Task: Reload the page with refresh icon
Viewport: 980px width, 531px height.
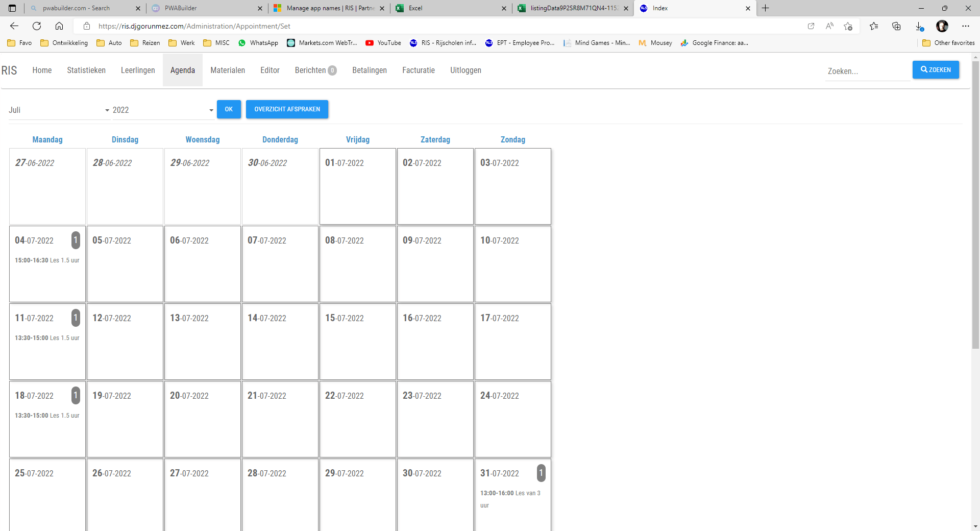Action: pyautogui.click(x=37, y=26)
